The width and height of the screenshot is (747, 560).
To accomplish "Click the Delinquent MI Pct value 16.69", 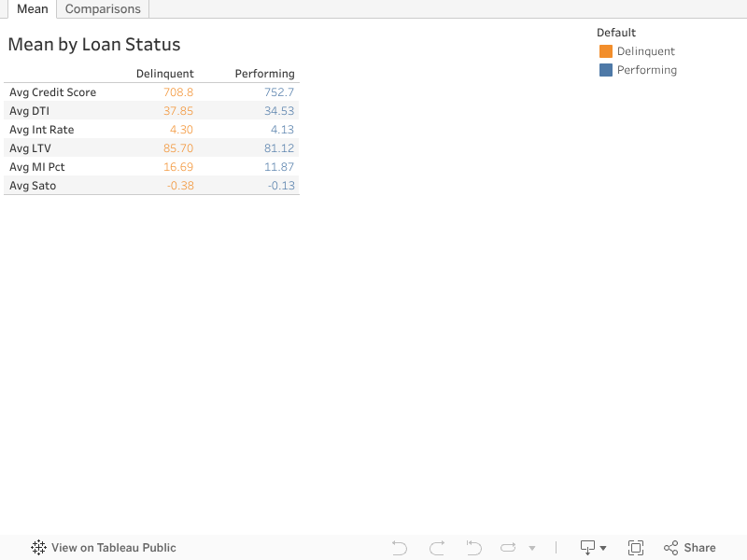I will (x=178, y=167).
